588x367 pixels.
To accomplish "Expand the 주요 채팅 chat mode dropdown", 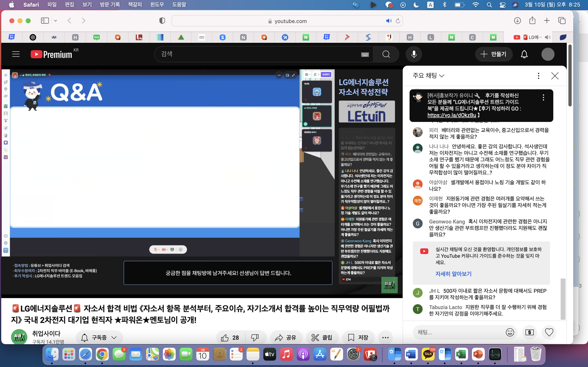I will click(429, 76).
